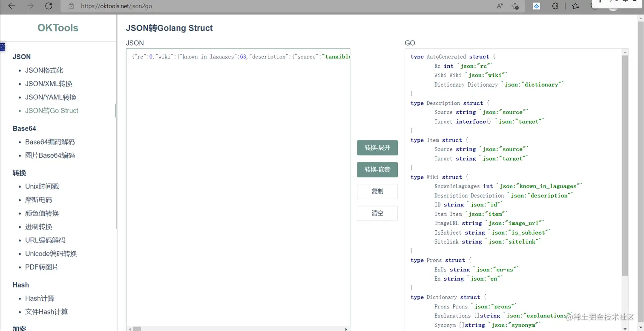Open the 文件Hash计算 tool

(x=46, y=312)
